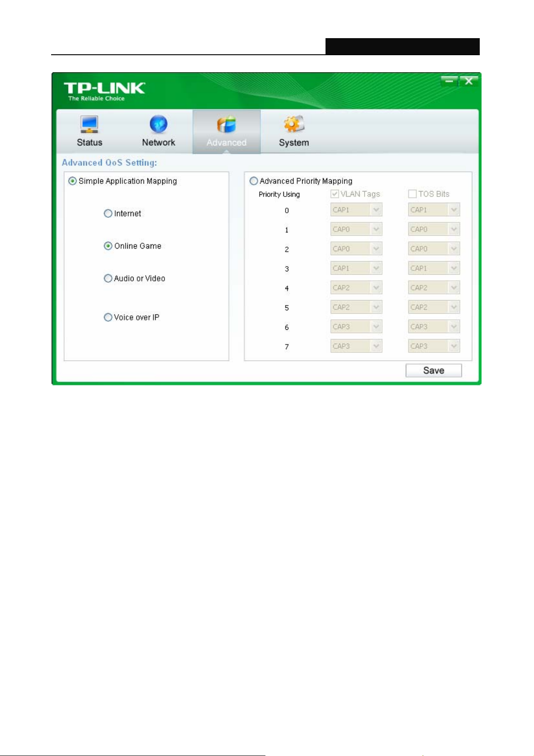This screenshot has height=756, width=534.
Task: Minimize the TP-LINK utility window
Action: [x=449, y=81]
